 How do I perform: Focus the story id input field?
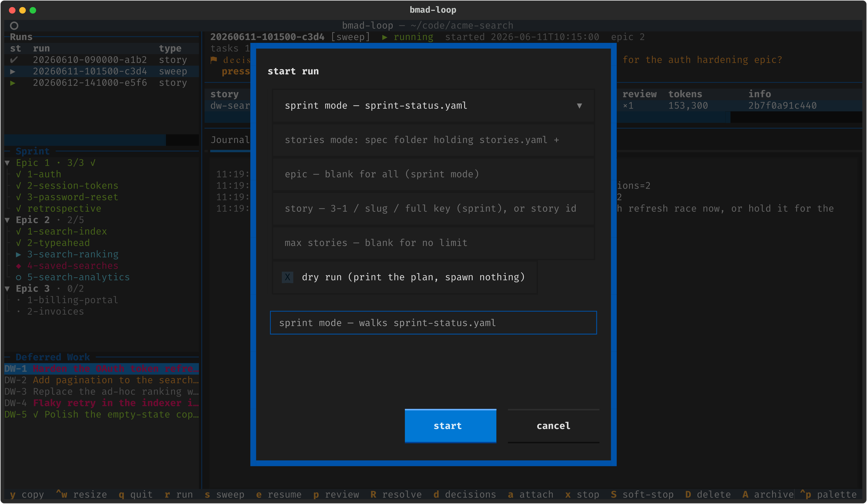(433, 209)
